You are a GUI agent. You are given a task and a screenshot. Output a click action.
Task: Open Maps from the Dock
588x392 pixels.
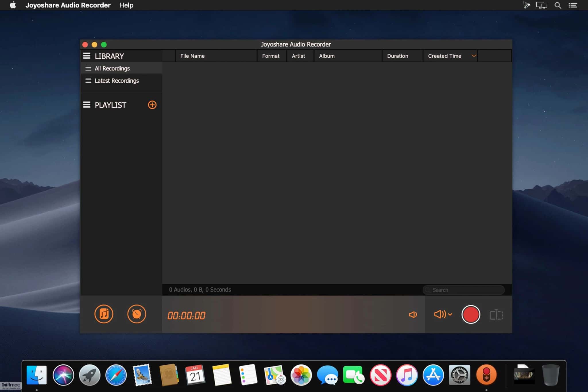click(275, 375)
